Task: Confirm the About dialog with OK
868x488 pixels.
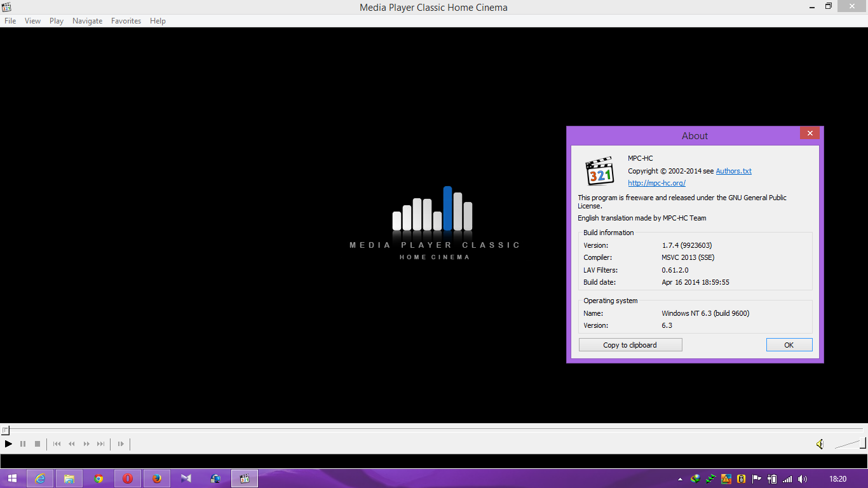Action: 789,345
